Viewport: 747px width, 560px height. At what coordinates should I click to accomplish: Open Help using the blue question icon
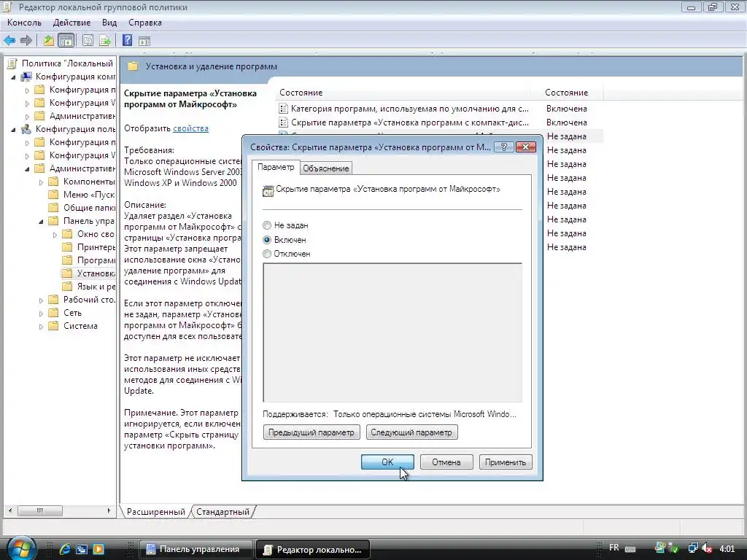pos(127,41)
